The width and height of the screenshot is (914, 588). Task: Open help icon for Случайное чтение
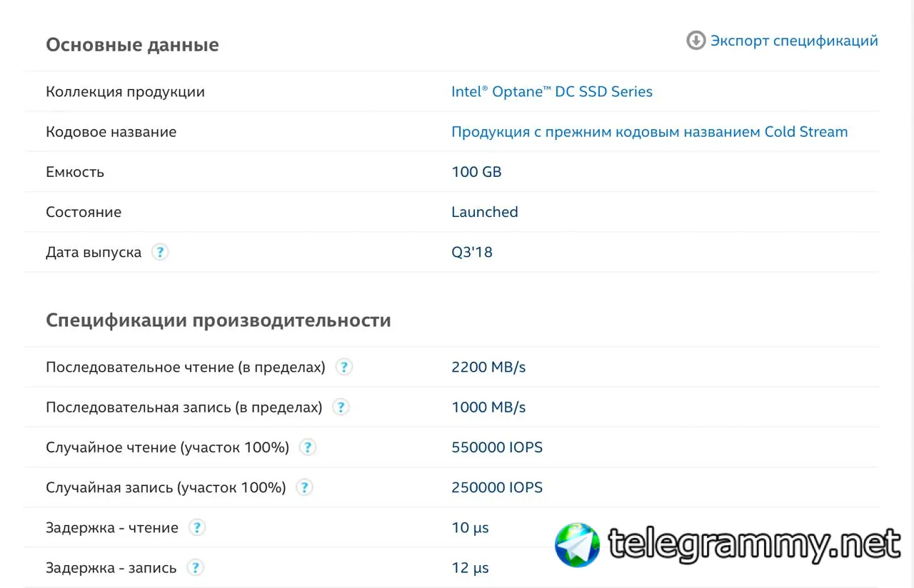[307, 447]
